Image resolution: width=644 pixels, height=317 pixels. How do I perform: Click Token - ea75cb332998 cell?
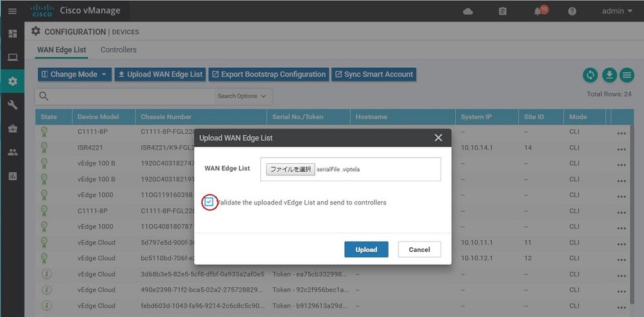(x=310, y=274)
